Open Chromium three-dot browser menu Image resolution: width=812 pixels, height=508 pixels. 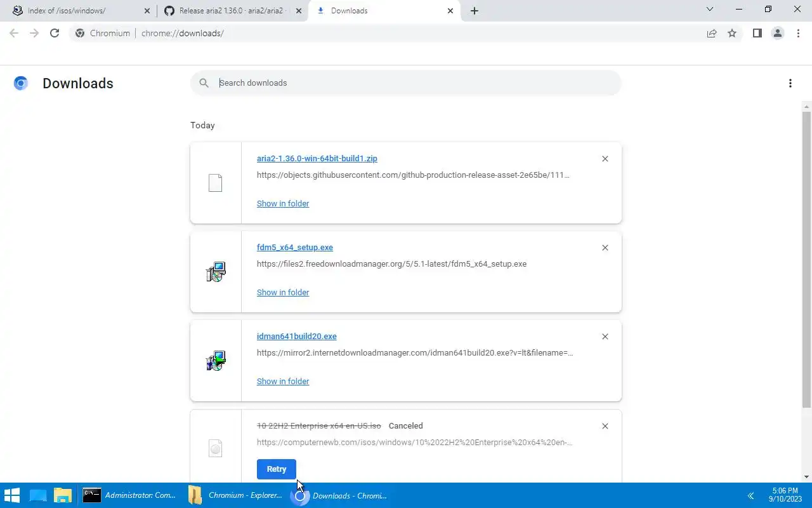[x=798, y=33]
